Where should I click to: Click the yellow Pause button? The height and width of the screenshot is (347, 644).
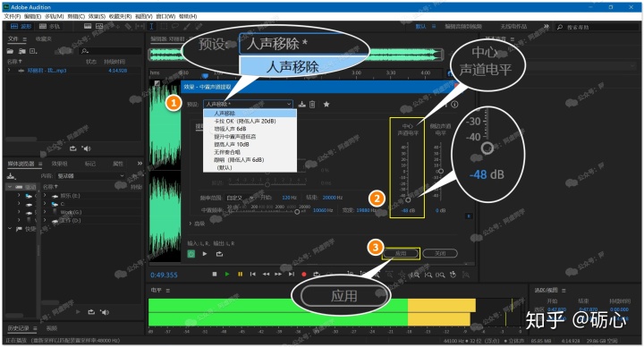point(241,274)
